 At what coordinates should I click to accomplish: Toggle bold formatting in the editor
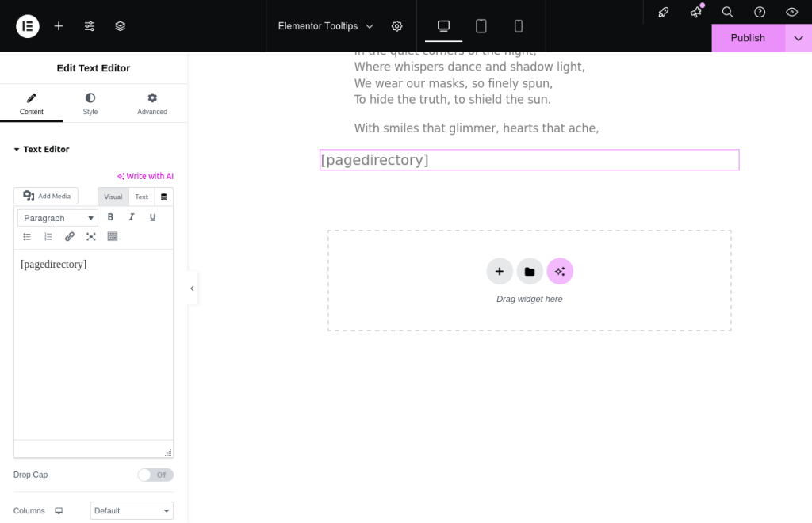click(110, 217)
